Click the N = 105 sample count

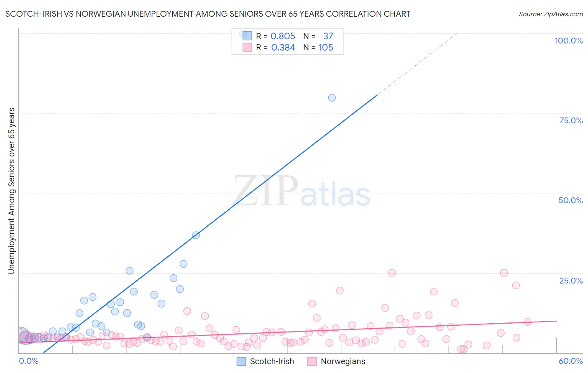point(318,47)
